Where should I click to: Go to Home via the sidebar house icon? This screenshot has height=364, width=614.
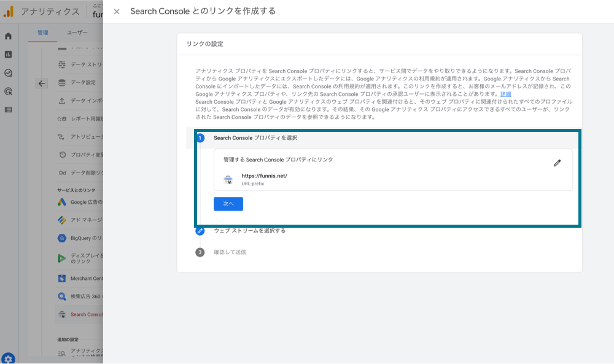[8, 36]
